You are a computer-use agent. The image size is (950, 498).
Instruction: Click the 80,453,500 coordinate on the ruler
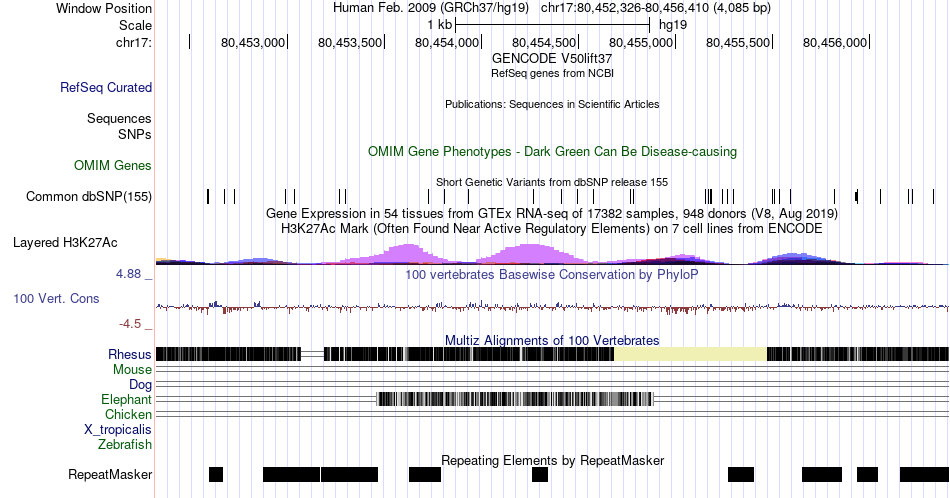[x=350, y=42]
